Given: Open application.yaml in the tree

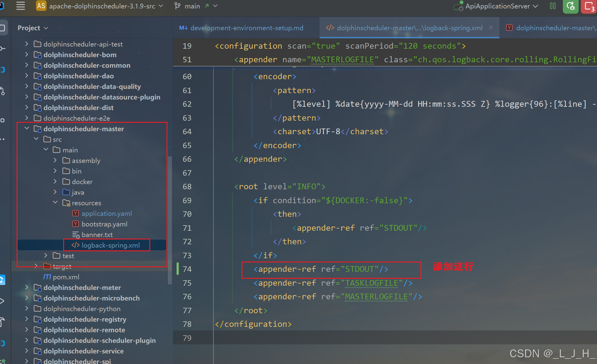Looking at the screenshot, I should click(x=106, y=213).
